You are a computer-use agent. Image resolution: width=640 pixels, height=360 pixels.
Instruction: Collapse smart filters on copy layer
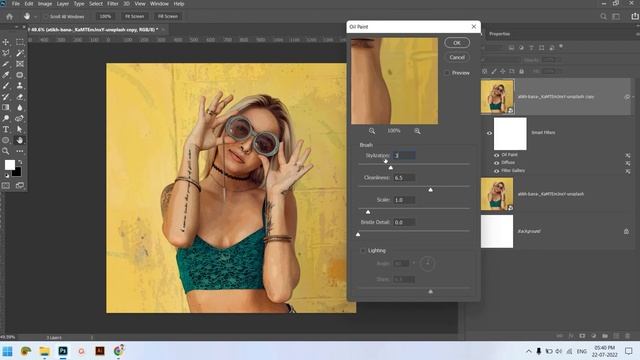point(633,97)
